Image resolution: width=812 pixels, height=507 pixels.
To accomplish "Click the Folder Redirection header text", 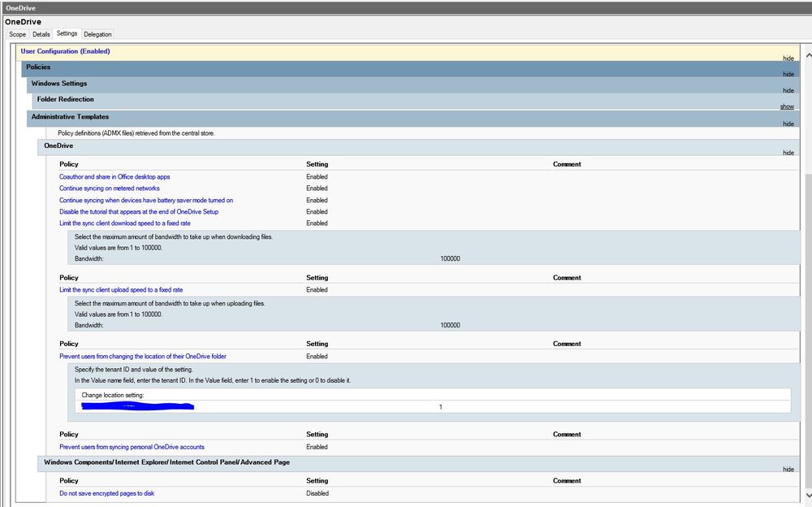I will pyautogui.click(x=65, y=99).
